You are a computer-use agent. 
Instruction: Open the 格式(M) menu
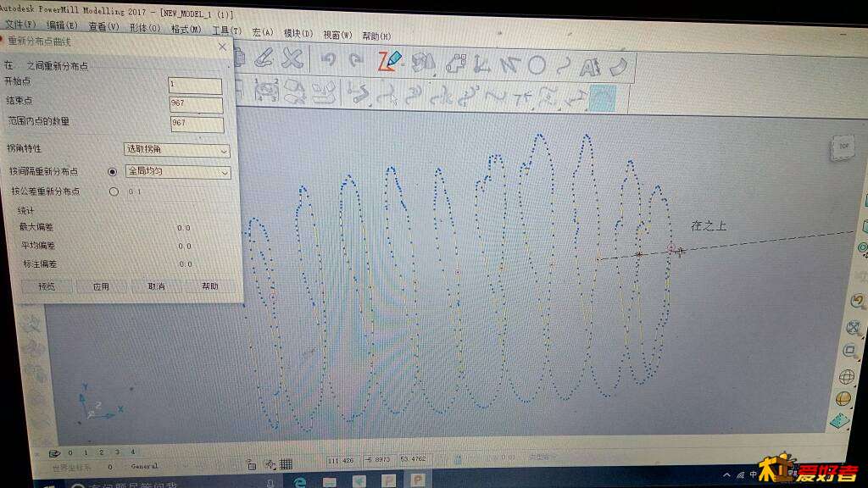[x=186, y=30]
